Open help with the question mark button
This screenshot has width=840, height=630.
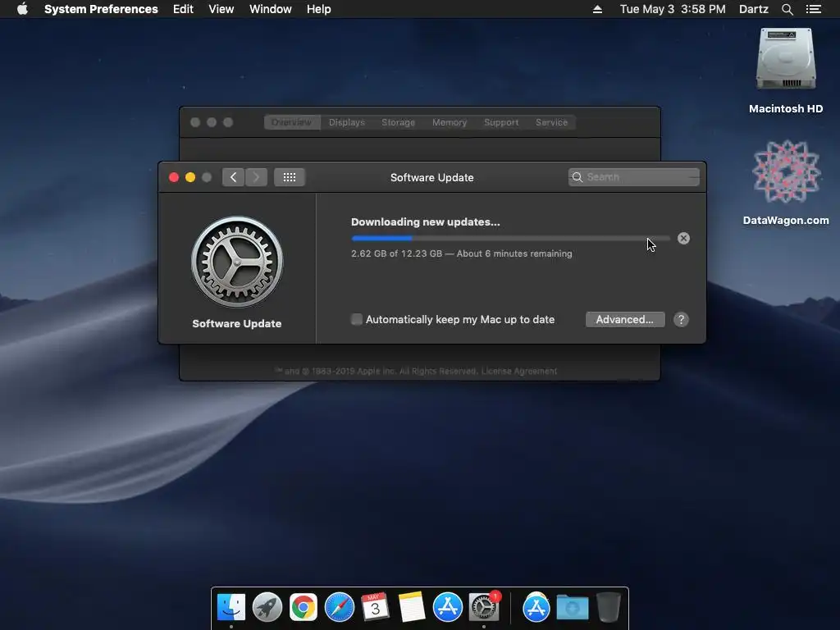click(x=681, y=319)
